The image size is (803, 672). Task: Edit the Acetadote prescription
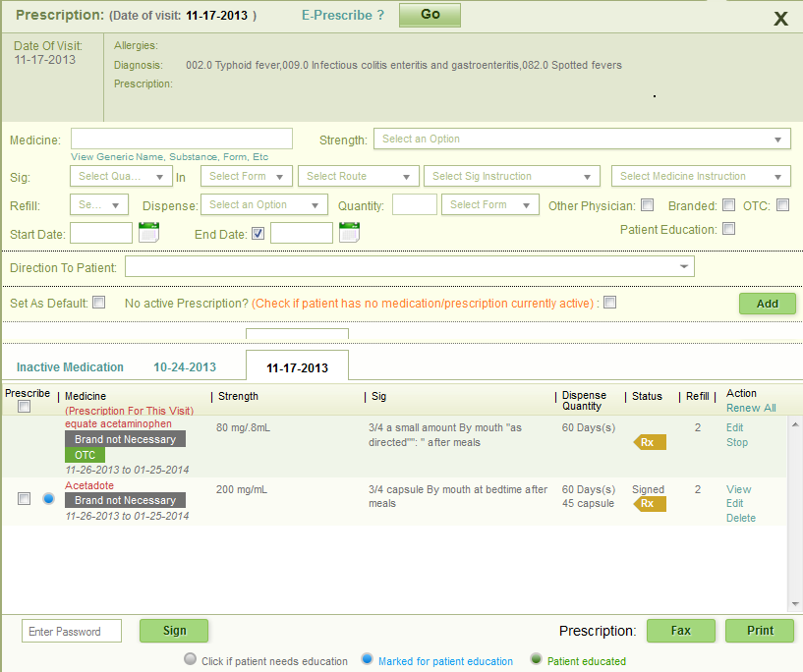click(734, 504)
